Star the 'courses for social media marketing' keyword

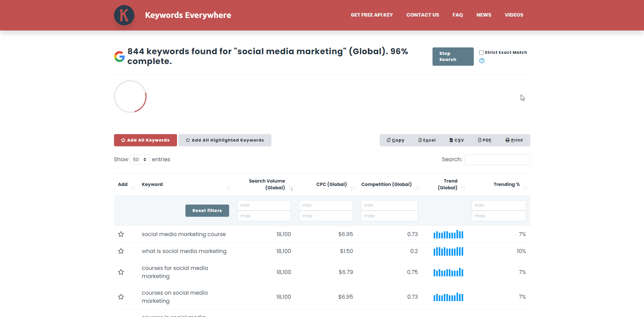click(121, 272)
